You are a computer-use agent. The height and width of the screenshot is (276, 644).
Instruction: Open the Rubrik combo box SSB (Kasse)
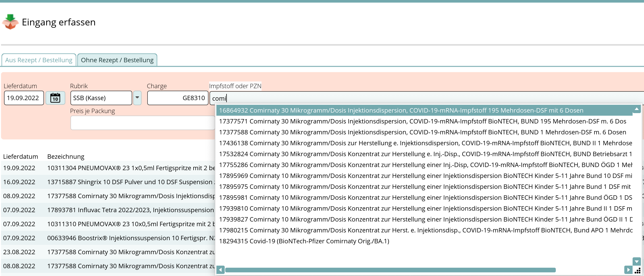click(x=101, y=98)
